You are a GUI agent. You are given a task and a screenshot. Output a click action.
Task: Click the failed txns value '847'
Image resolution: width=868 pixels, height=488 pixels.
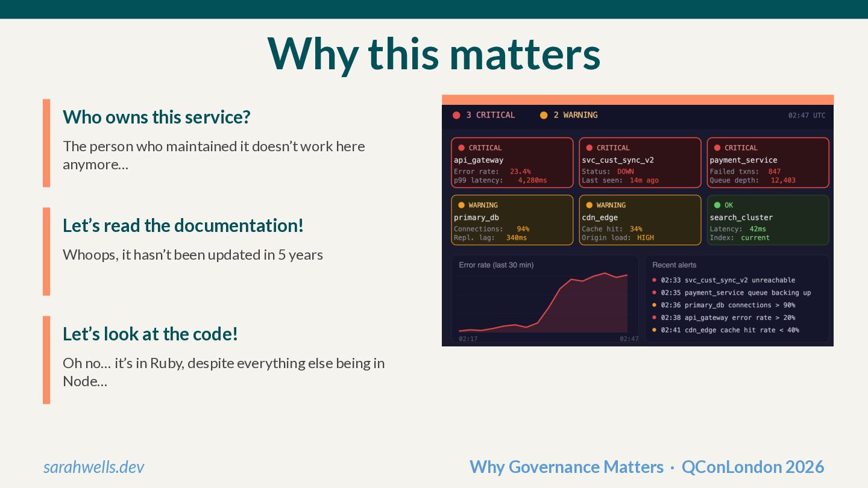[775, 172]
